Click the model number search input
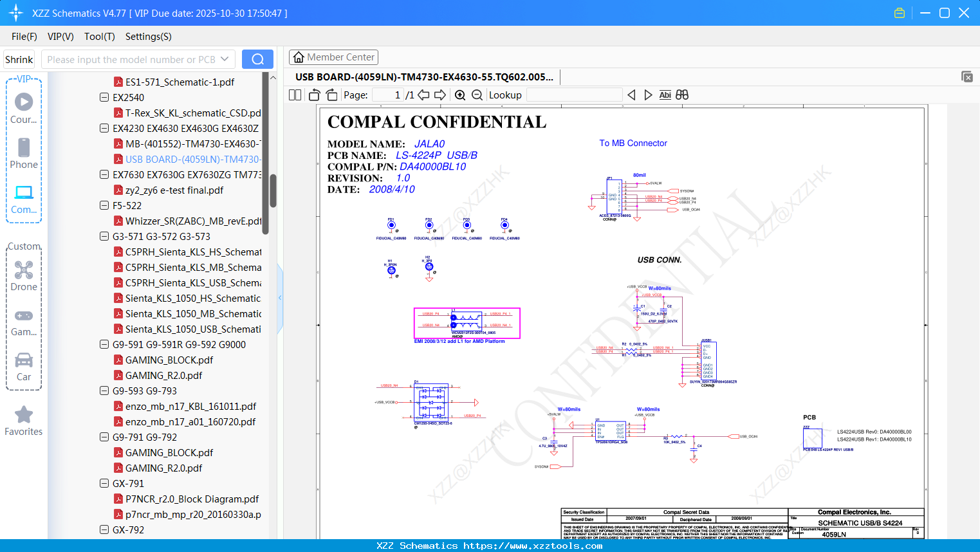Screen dimensions: 980x552 tap(131, 59)
